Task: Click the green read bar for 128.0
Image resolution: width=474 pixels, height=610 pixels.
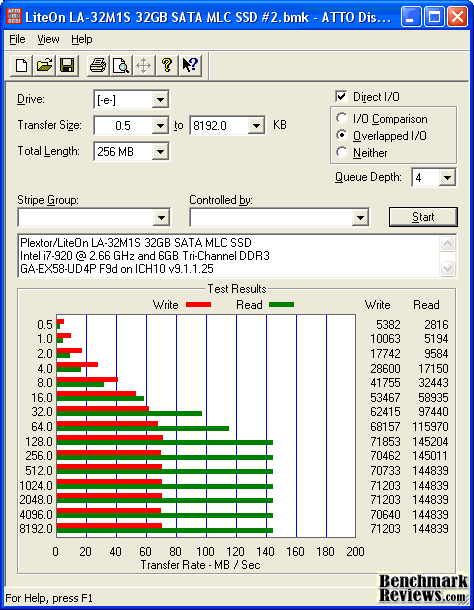Action: 165,442
